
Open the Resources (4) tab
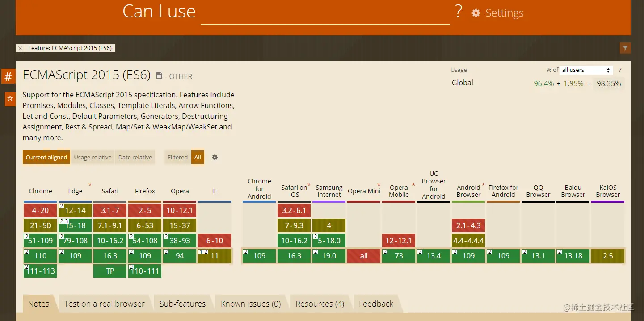pos(320,304)
